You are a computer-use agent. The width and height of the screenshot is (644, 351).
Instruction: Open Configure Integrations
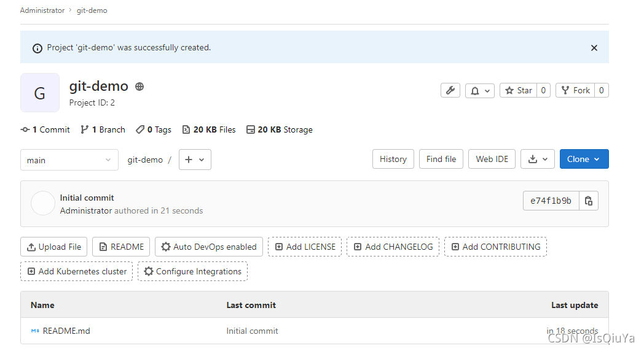click(x=192, y=271)
